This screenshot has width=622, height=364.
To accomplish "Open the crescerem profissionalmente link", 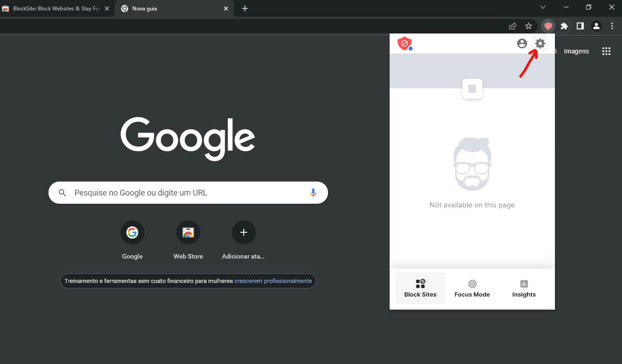I will [273, 281].
